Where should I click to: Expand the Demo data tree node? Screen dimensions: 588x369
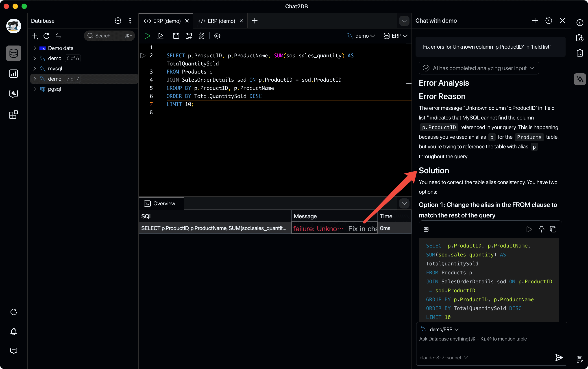[x=34, y=48]
